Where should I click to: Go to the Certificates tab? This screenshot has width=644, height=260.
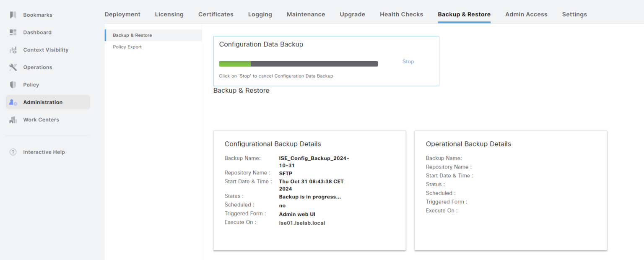tap(216, 14)
